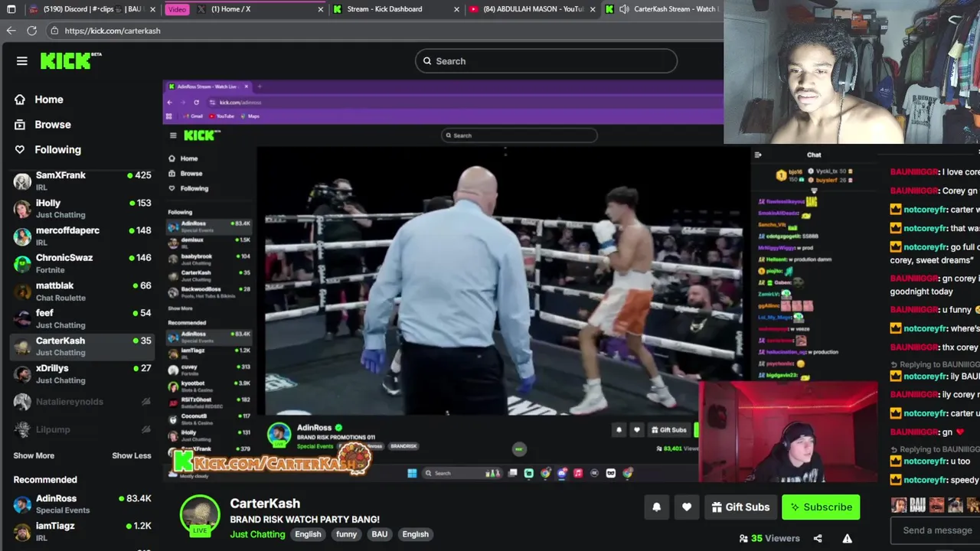This screenshot has height=551, width=980.
Task: Close the Home / X browser tab
Action: [x=320, y=9]
